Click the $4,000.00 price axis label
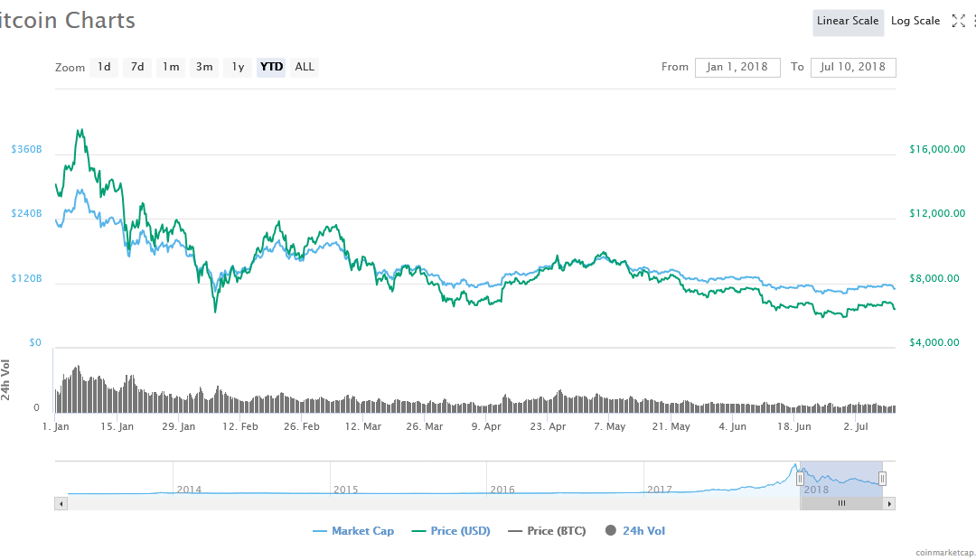Image resolution: width=976 pixels, height=560 pixels. tap(934, 342)
